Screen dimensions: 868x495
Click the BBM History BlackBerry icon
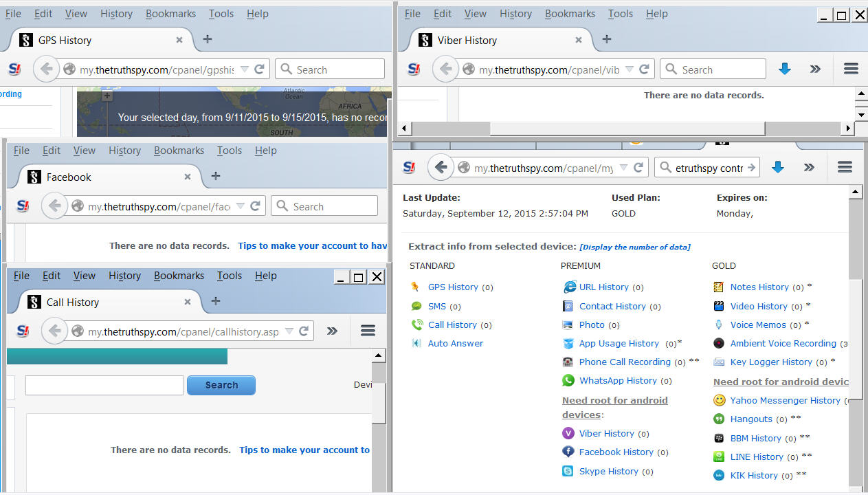719,438
